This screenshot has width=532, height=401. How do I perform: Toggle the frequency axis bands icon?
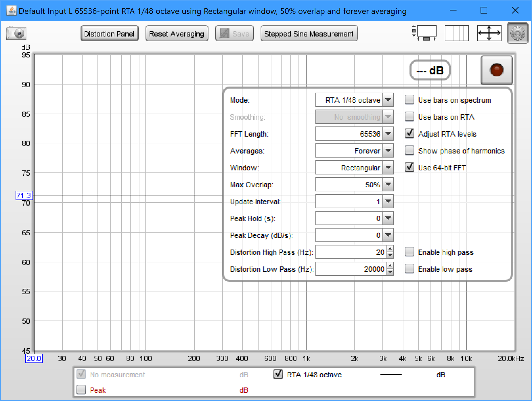pyautogui.click(x=457, y=33)
